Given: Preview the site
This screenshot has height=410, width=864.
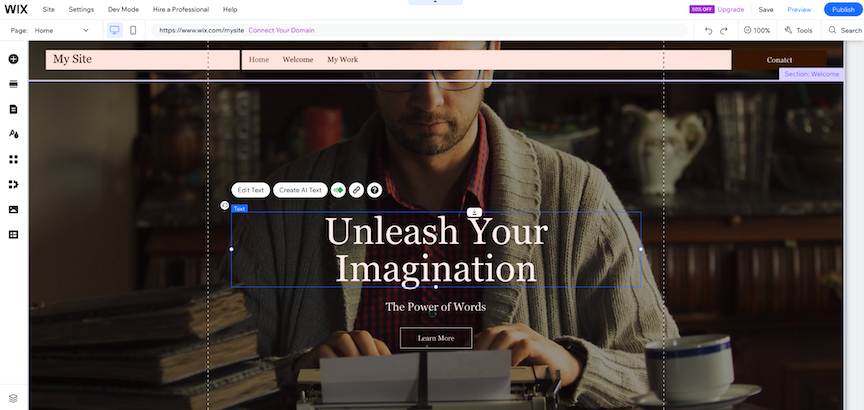Looking at the screenshot, I should [x=799, y=9].
